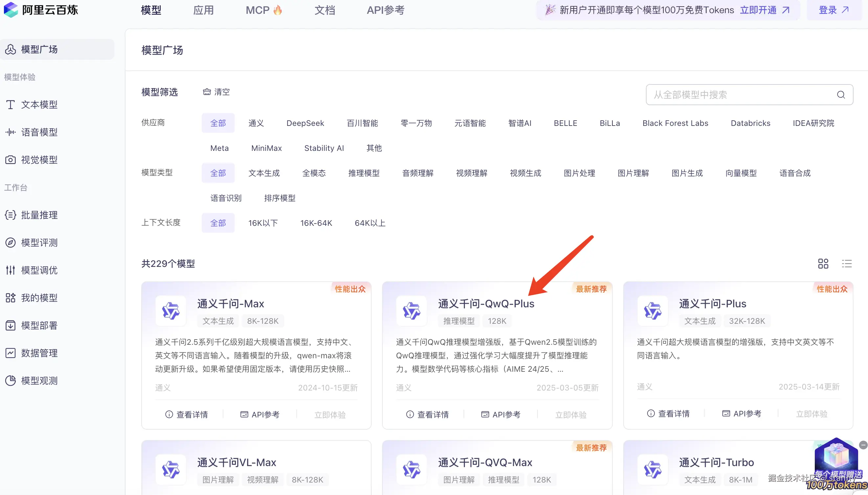Filter supplier by DeepSeek
This screenshot has height=495, width=868.
coord(305,123)
